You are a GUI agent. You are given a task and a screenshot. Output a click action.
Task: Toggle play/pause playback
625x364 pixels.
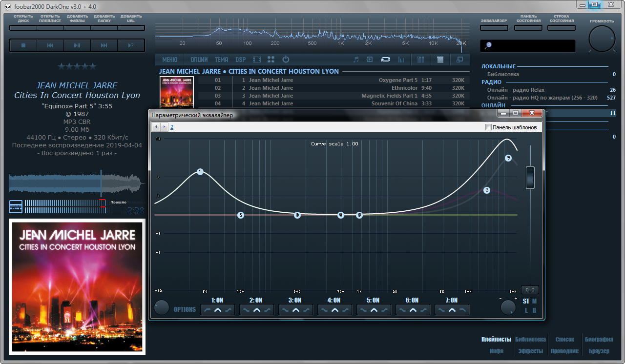pos(77,45)
